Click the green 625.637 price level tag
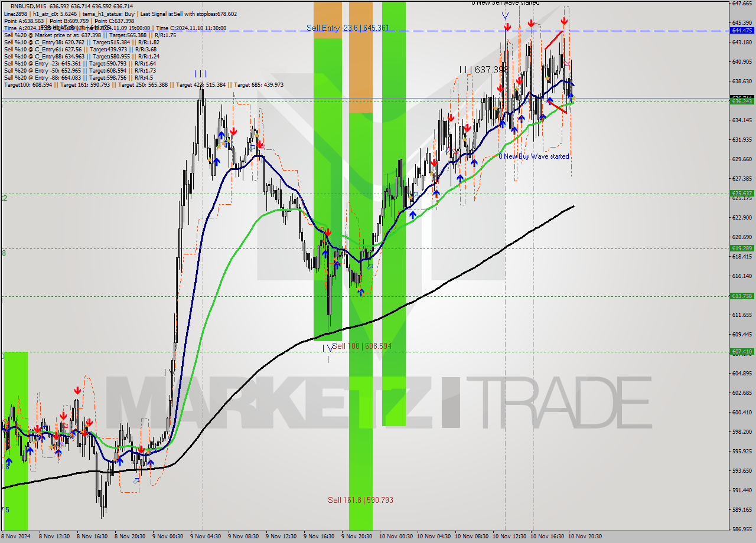 point(742,193)
